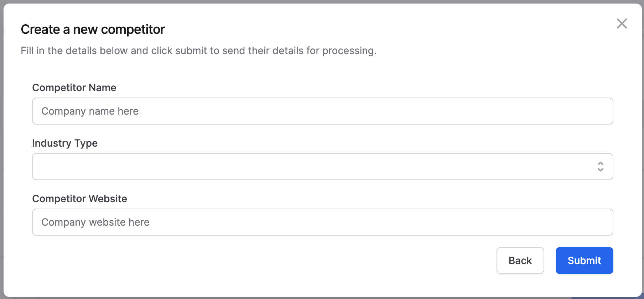Open the Industry Type dropdown
The height and width of the screenshot is (299, 644).
click(x=322, y=167)
